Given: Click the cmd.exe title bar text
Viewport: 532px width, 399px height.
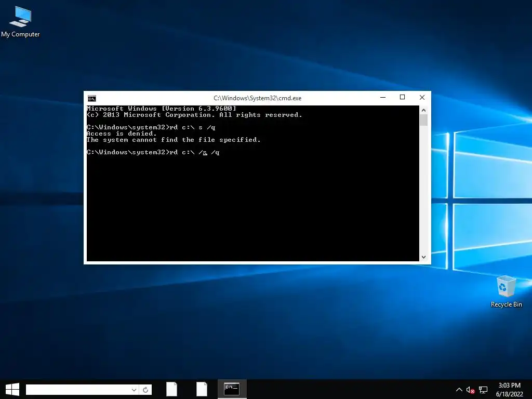Looking at the screenshot, I should tap(258, 98).
